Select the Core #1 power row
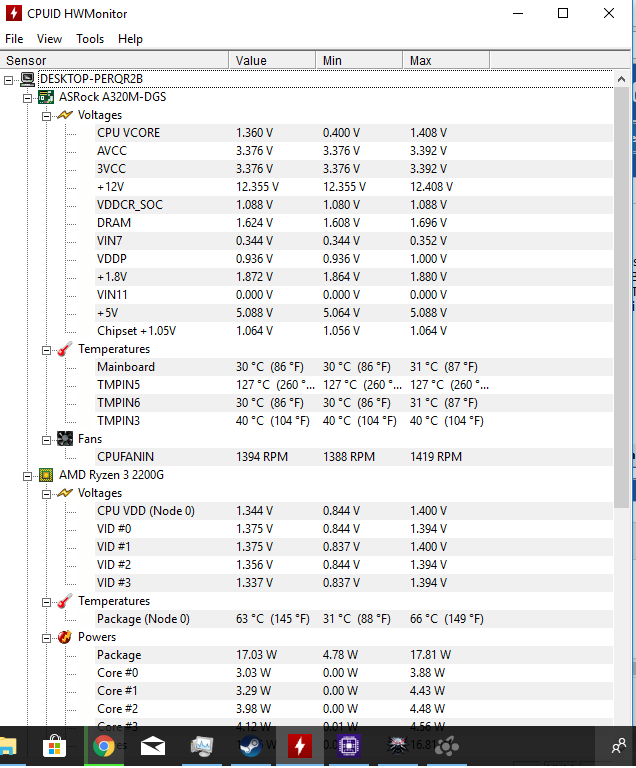The height and width of the screenshot is (768, 636). tap(353, 691)
